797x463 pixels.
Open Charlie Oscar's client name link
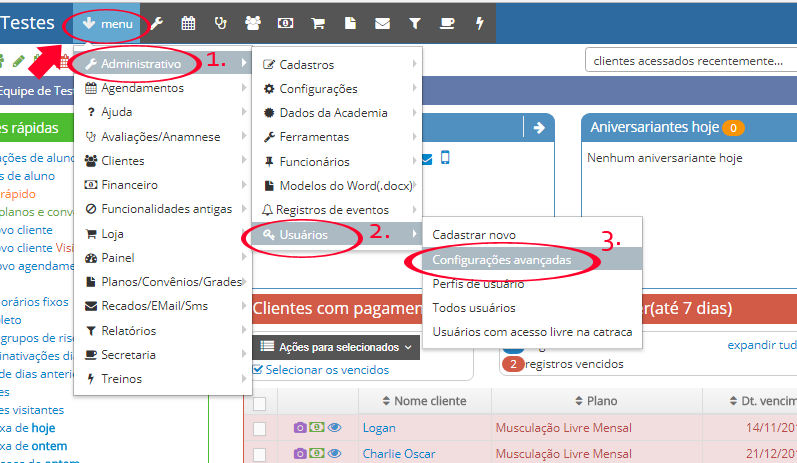click(398, 453)
